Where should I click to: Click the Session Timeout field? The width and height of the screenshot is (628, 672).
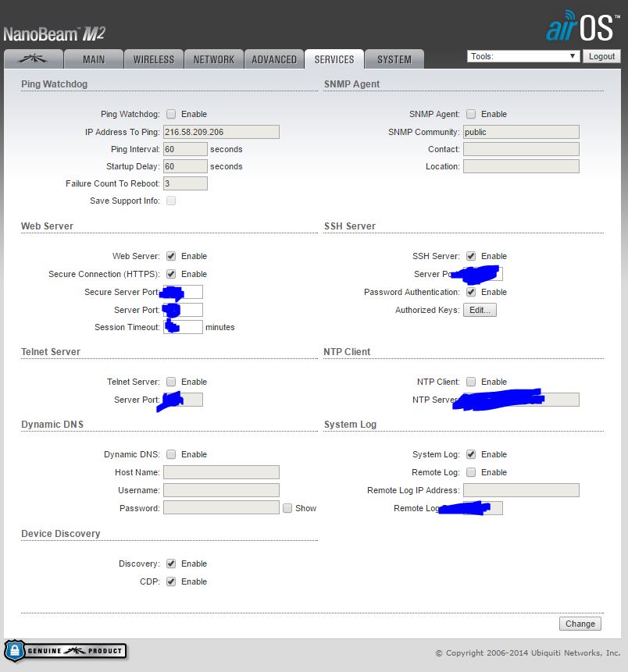tap(183, 327)
